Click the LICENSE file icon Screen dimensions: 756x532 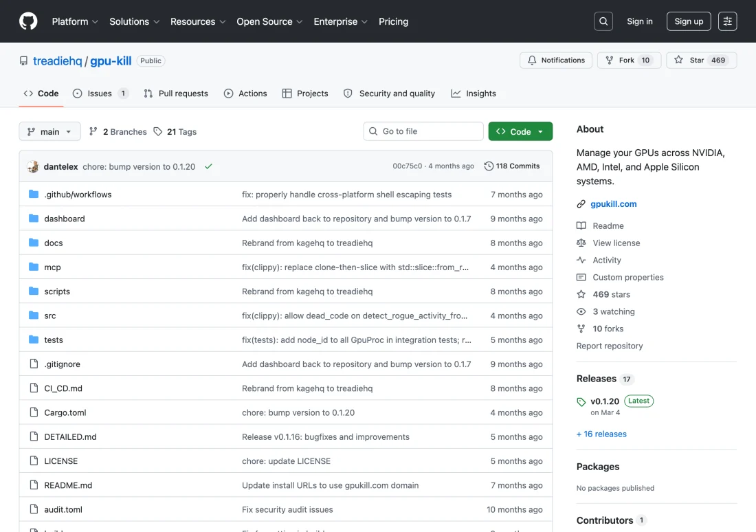34,461
